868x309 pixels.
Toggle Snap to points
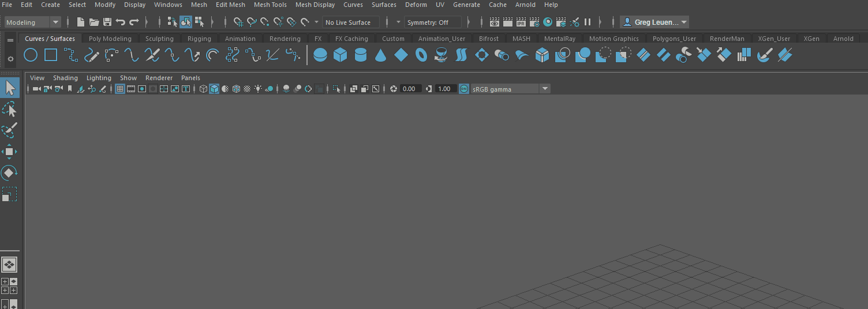pos(265,22)
